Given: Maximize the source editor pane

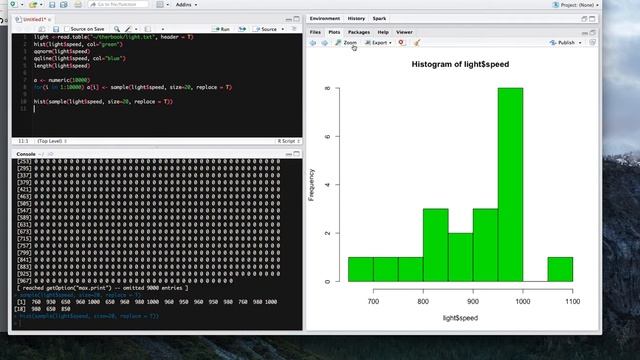Looking at the screenshot, I should [297, 19].
